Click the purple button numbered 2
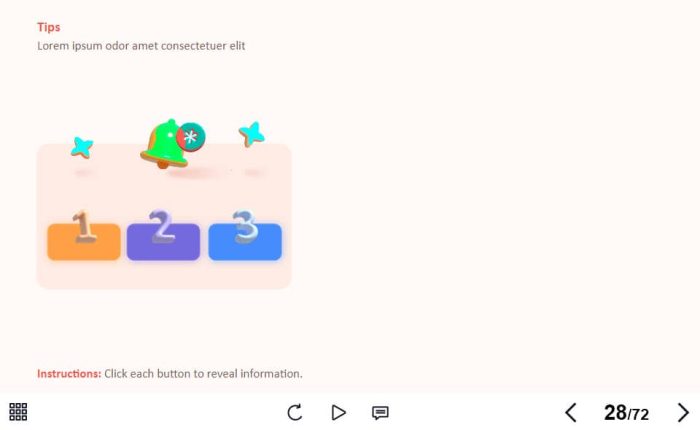The height and width of the screenshot is (430, 700). [163, 242]
